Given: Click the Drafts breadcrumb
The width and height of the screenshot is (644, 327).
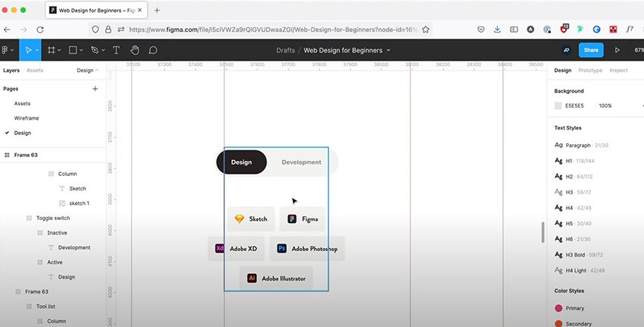Looking at the screenshot, I should (x=286, y=50).
